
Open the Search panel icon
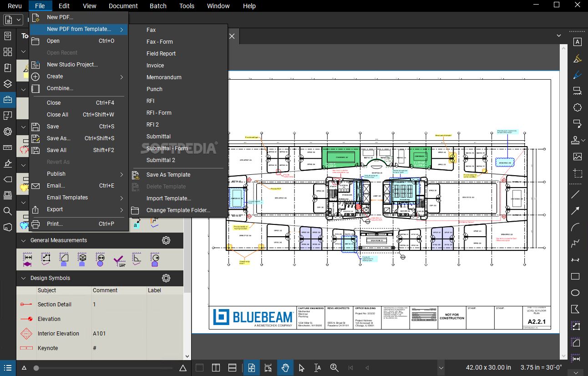coord(8,211)
